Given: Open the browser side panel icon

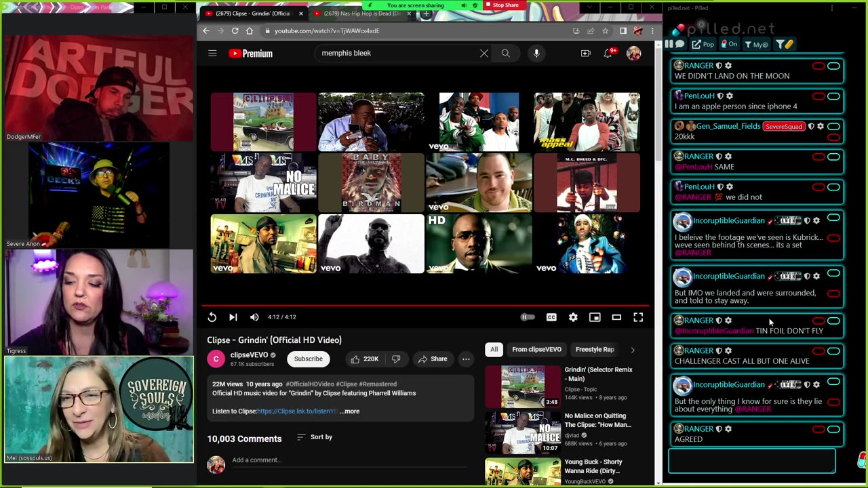Looking at the screenshot, I should (623, 30).
